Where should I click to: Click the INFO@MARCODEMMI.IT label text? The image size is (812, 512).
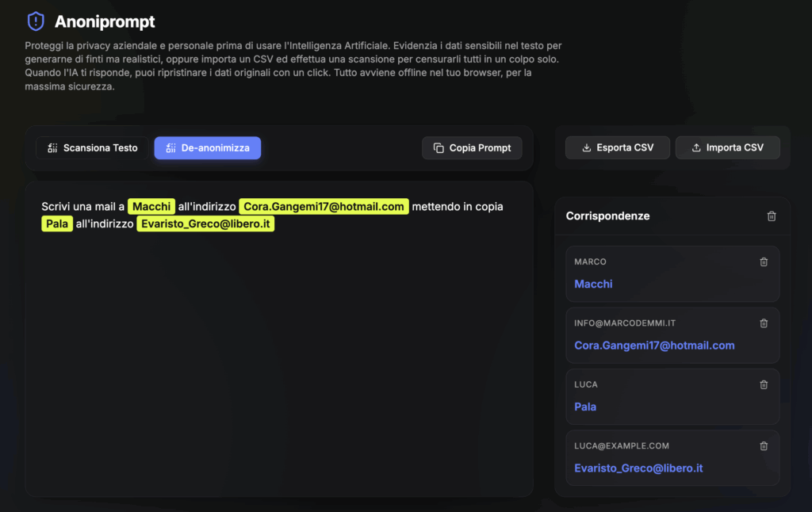coord(625,323)
